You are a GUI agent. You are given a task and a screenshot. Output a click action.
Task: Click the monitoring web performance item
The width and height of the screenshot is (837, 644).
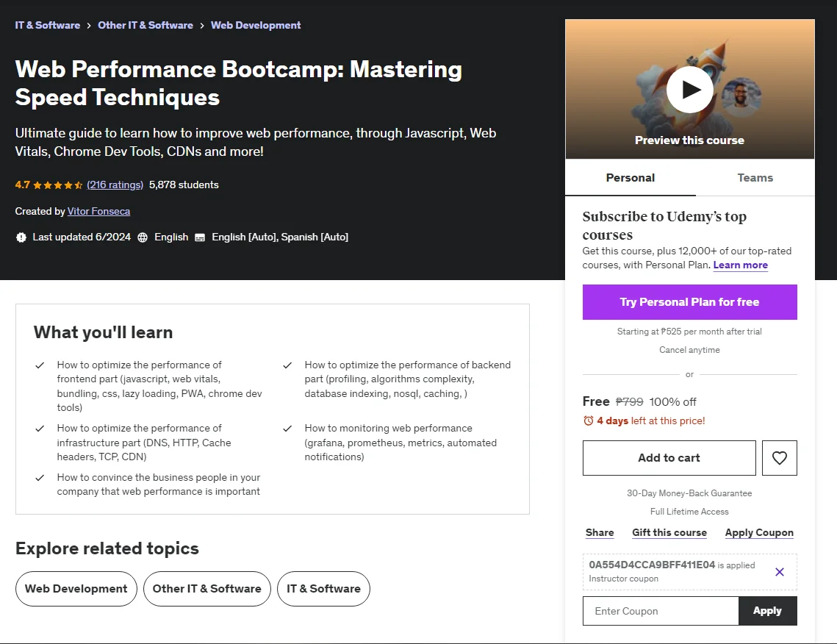[400, 442]
